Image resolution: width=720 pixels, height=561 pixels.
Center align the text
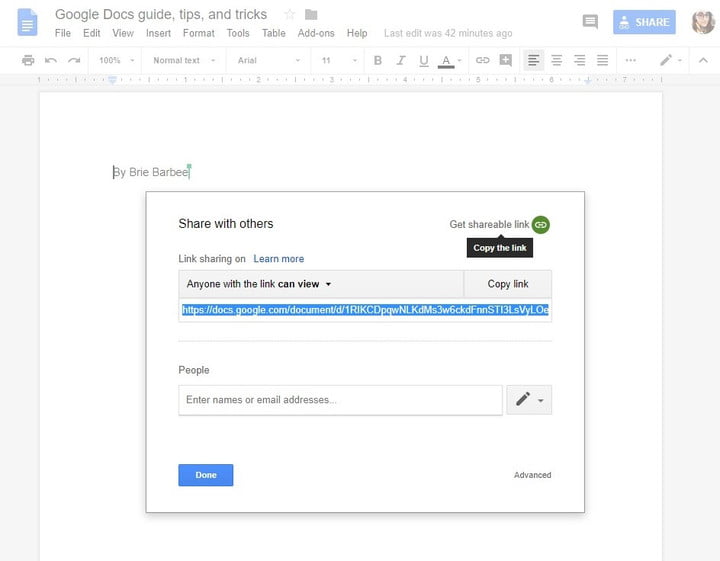[x=557, y=60]
